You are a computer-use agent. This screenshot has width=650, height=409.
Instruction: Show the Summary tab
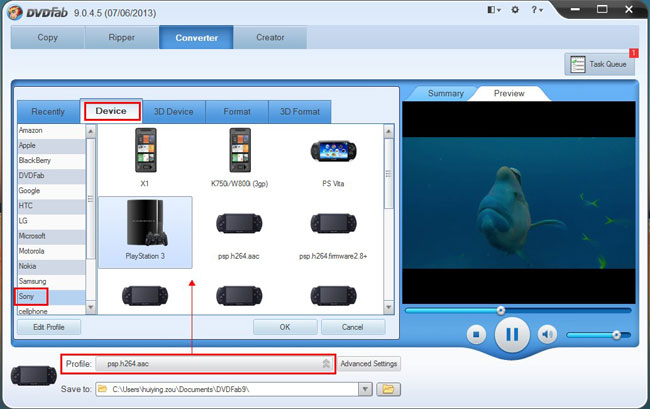446,94
